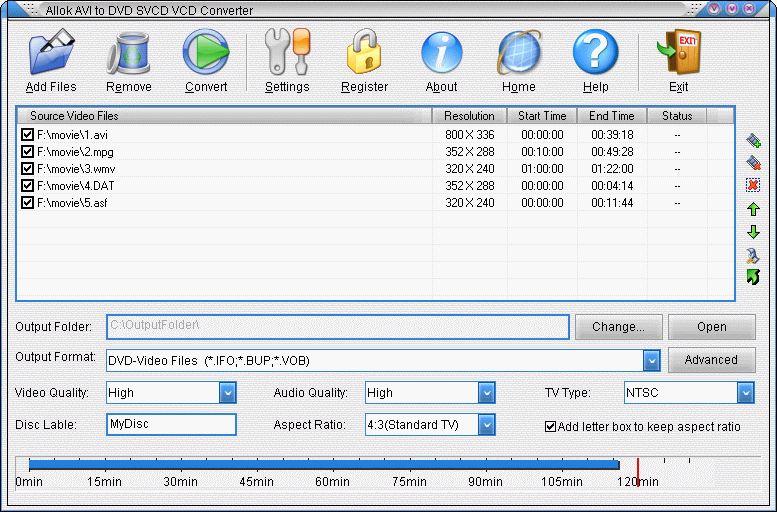Go to Home globe icon

pyautogui.click(x=519, y=53)
